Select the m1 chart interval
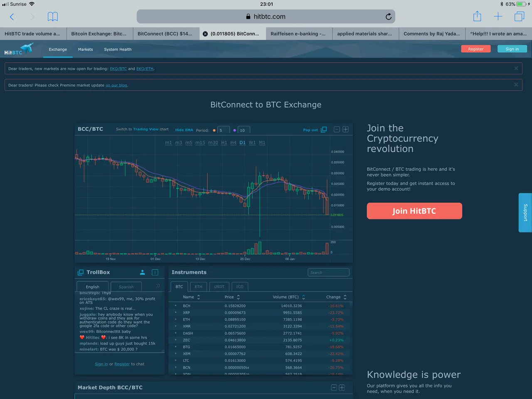 click(x=168, y=143)
